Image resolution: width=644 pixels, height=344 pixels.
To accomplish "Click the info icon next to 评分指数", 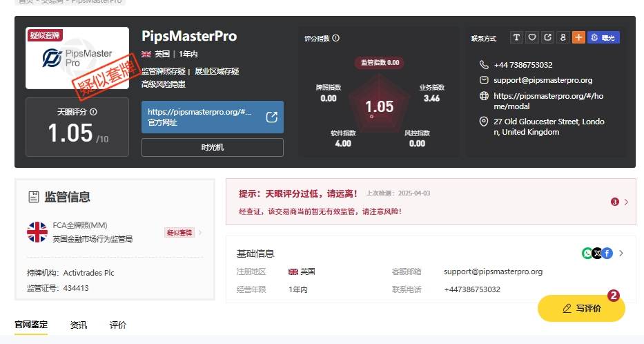I will point(335,38).
